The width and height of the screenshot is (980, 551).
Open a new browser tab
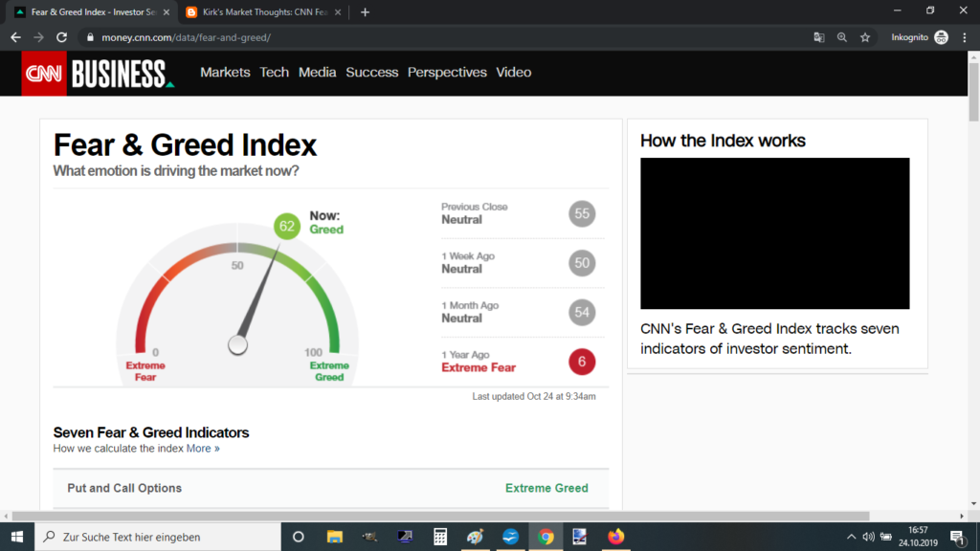(365, 11)
